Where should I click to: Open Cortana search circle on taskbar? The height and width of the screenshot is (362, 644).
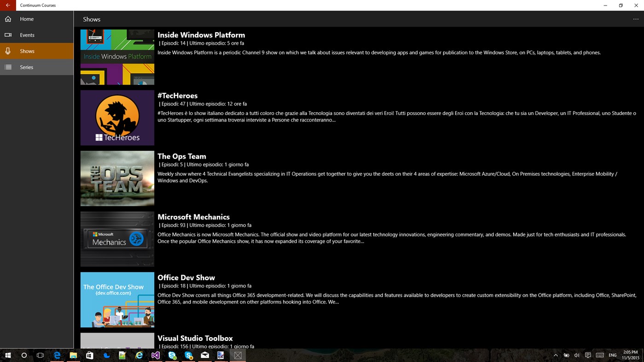[24, 355]
